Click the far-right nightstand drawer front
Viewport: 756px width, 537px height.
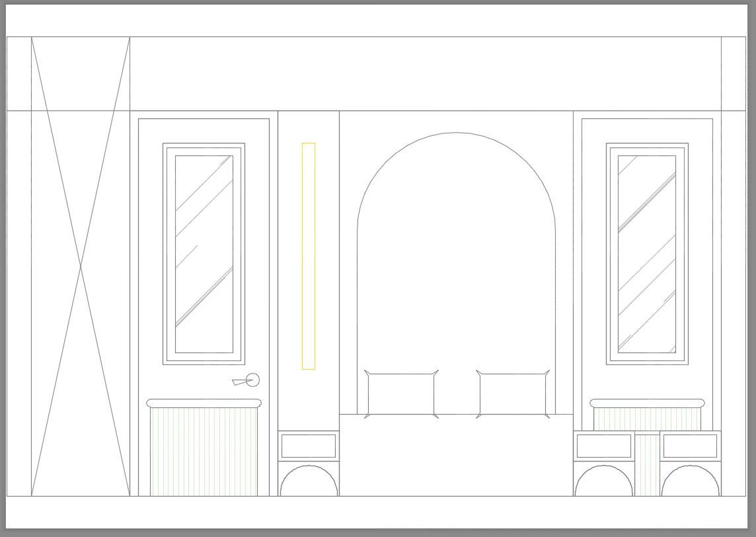(690, 446)
